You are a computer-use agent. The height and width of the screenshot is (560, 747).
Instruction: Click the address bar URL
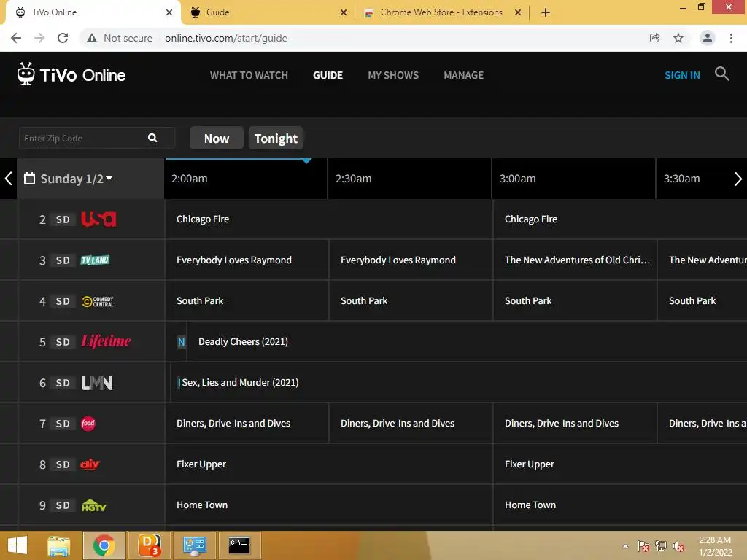tap(226, 38)
